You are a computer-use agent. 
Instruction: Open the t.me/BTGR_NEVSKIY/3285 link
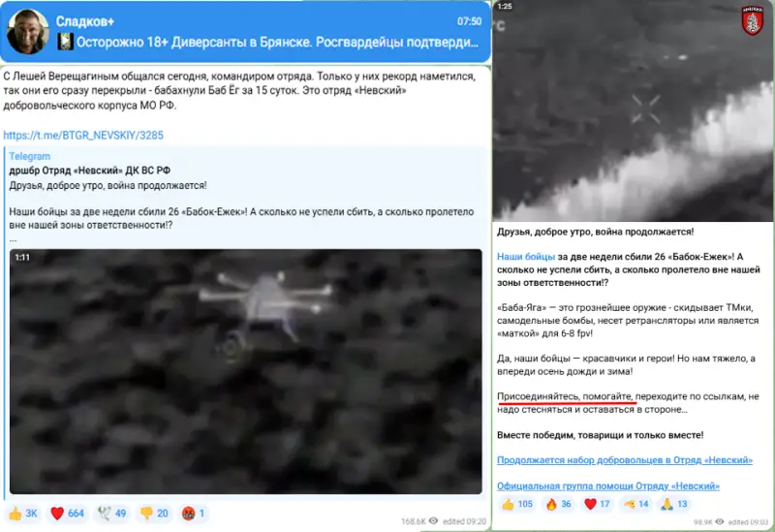pyautogui.click(x=83, y=135)
